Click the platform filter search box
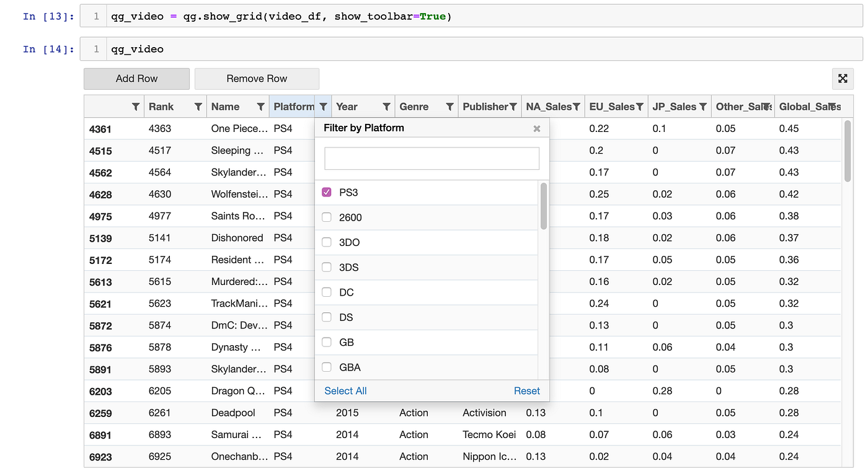 431,158
